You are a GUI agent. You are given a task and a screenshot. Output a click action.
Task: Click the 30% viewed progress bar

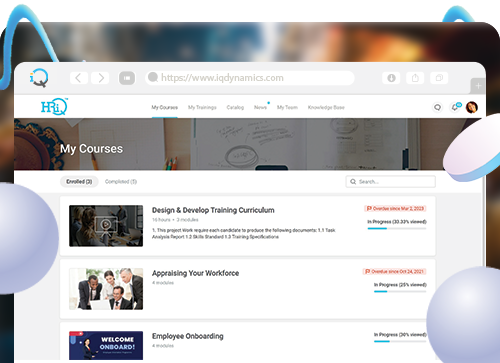400,341
